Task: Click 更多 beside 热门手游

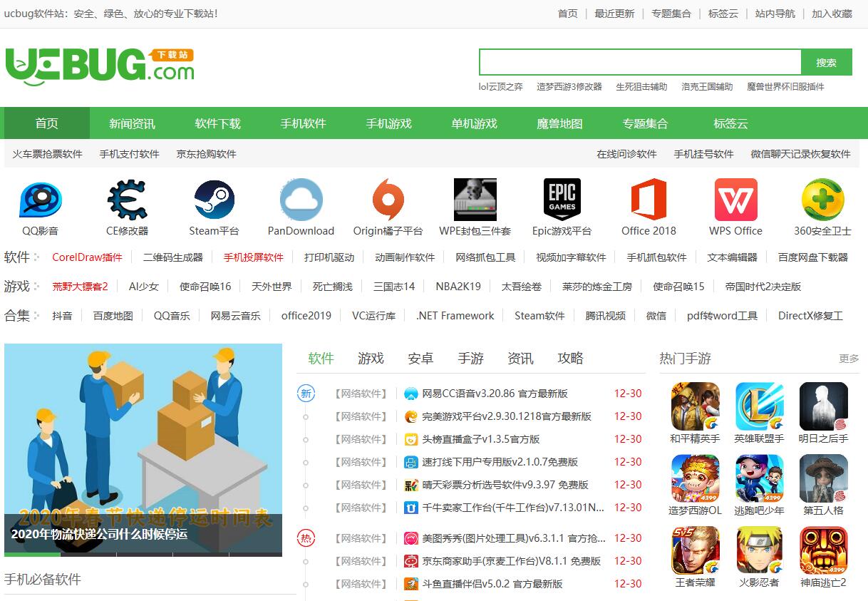Action: click(x=849, y=359)
